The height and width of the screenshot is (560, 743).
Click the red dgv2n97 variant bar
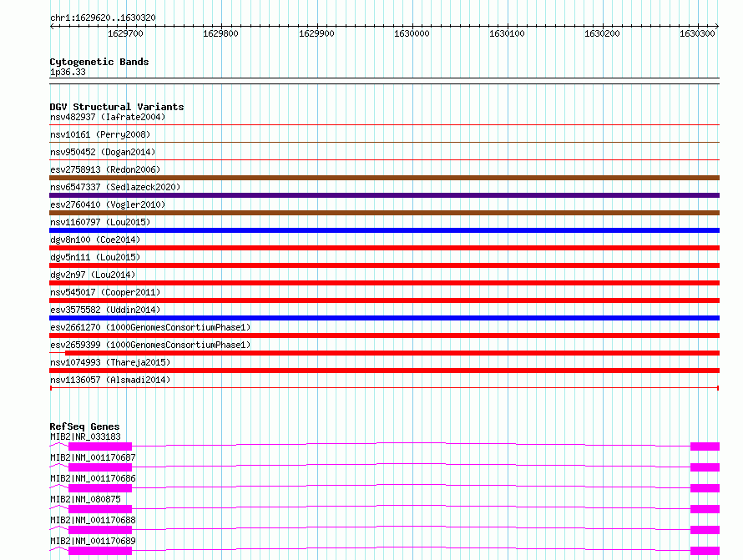point(384,283)
